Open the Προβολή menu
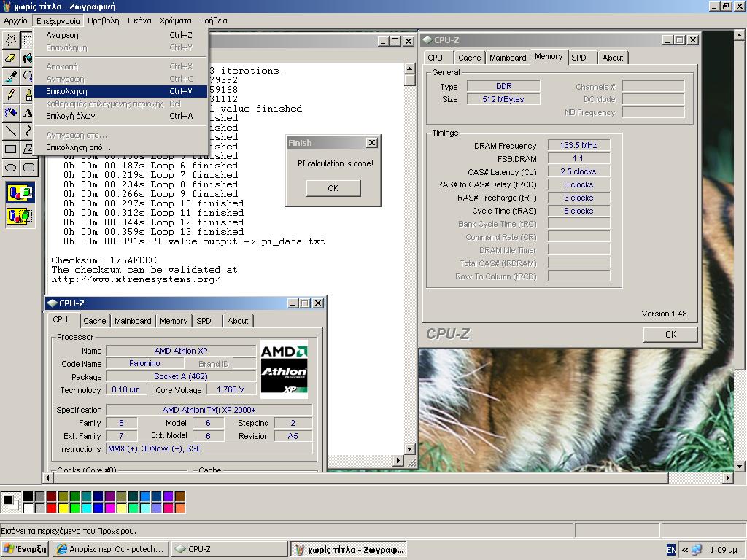This screenshot has width=747, height=560. tap(104, 20)
